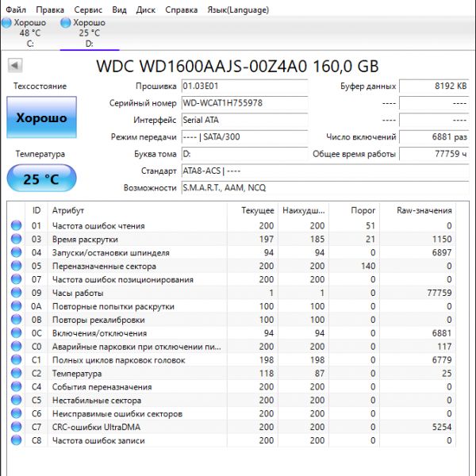Click status icon for attribute 0C
The height and width of the screenshot is (476, 476).
tap(16, 333)
